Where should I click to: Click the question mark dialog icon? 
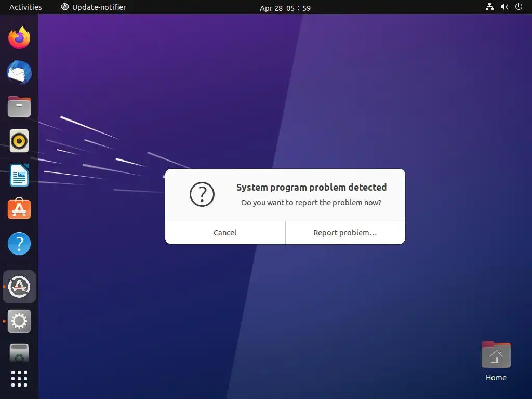(202, 194)
